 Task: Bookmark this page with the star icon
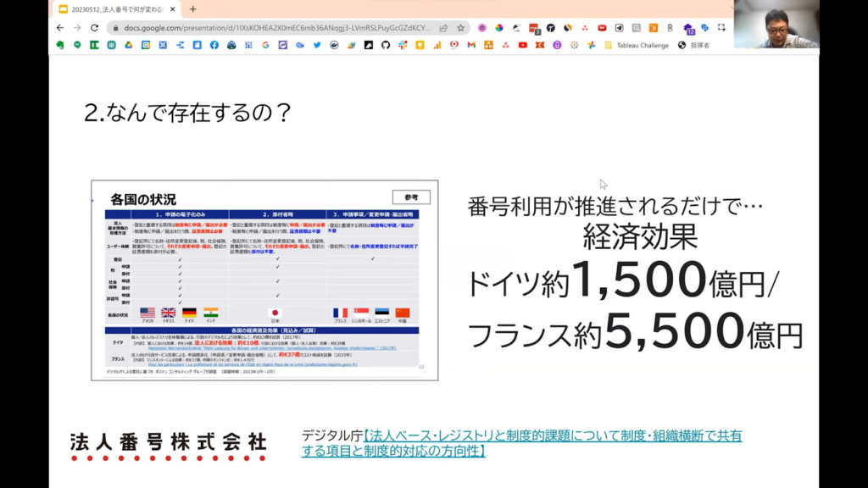(x=461, y=27)
